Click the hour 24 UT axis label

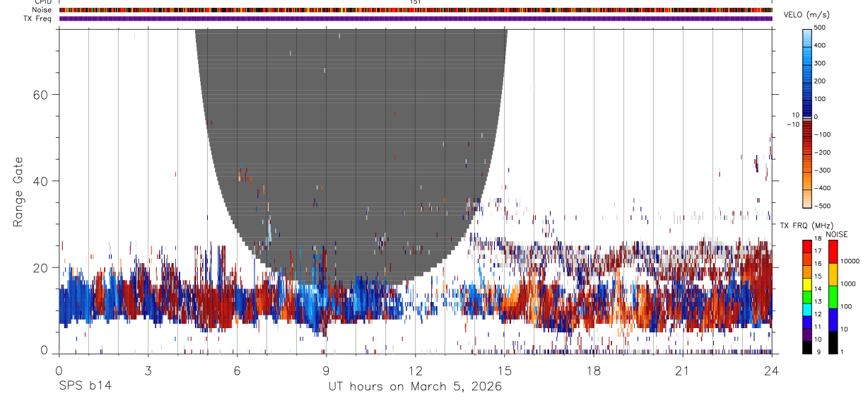click(x=772, y=371)
